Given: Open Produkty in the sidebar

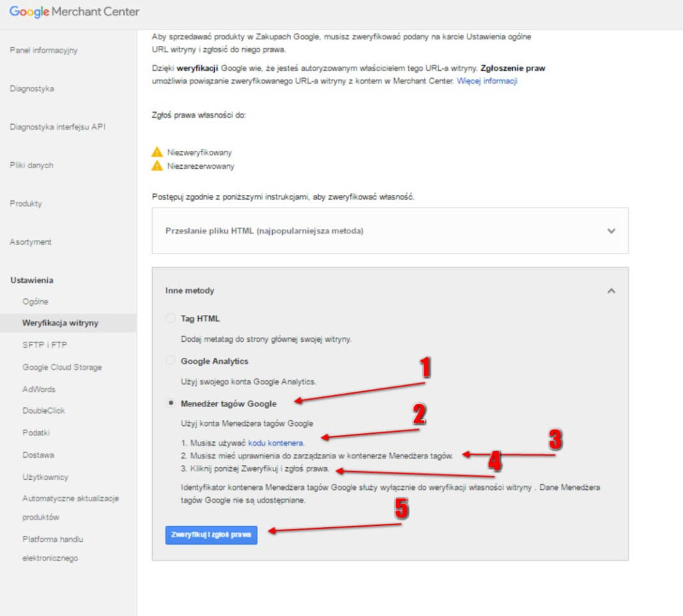Looking at the screenshot, I should 26,204.
